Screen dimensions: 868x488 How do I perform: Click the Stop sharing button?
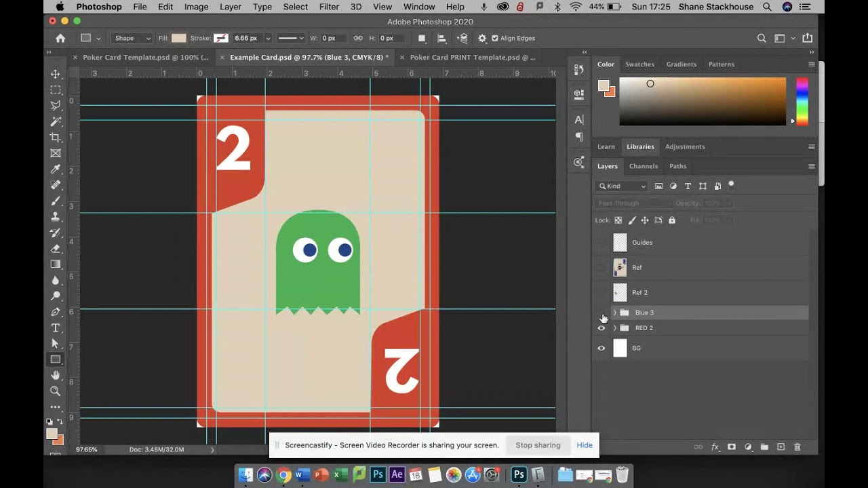pyautogui.click(x=538, y=445)
